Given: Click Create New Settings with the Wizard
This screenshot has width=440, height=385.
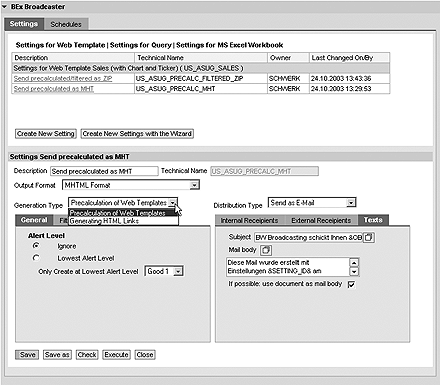Looking at the screenshot, I should tap(137, 134).
